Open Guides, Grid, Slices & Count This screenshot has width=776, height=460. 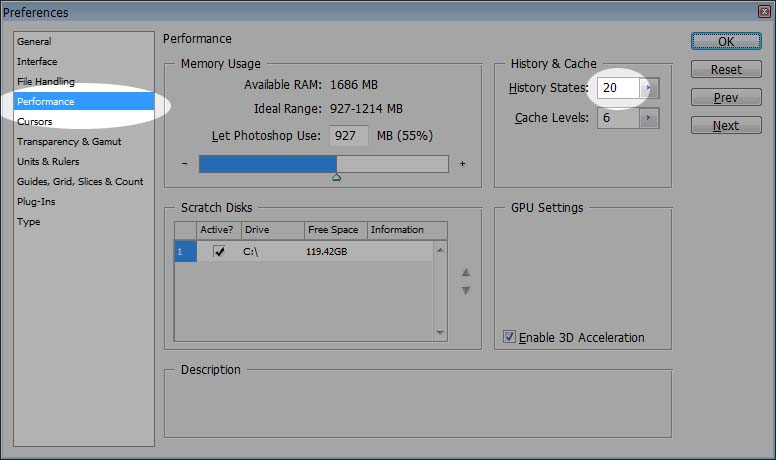pos(80,182)
